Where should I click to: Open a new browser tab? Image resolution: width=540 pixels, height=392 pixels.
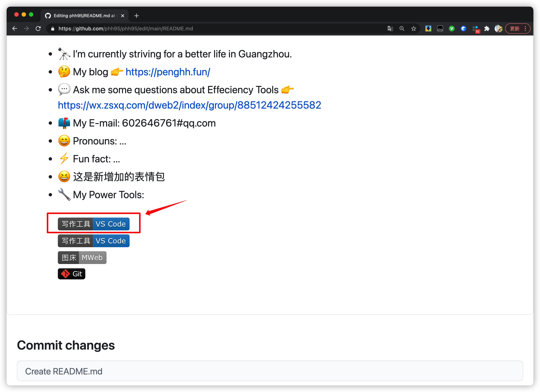click(x=136, y=16)
